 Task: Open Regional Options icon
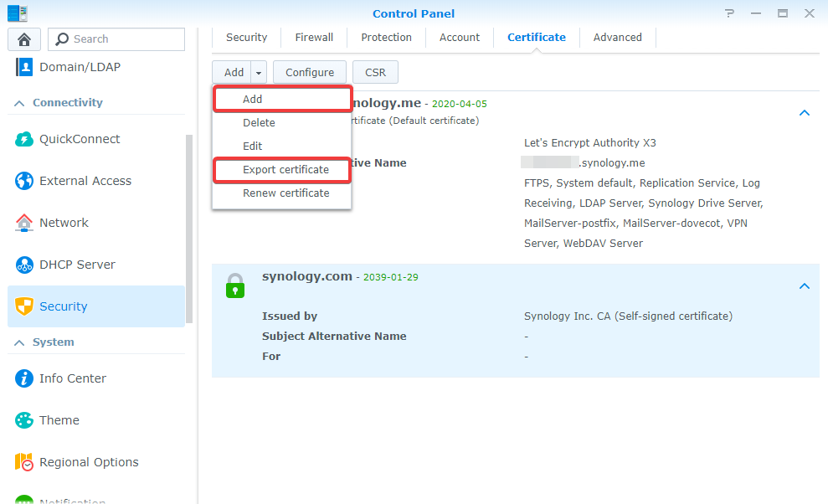23,462
